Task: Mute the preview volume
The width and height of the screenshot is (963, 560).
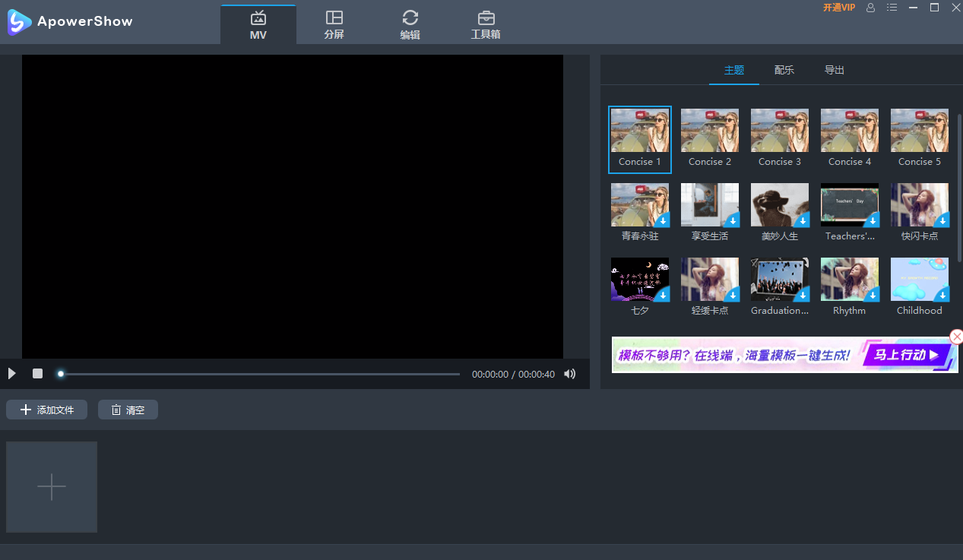Action: pos(569,373)
